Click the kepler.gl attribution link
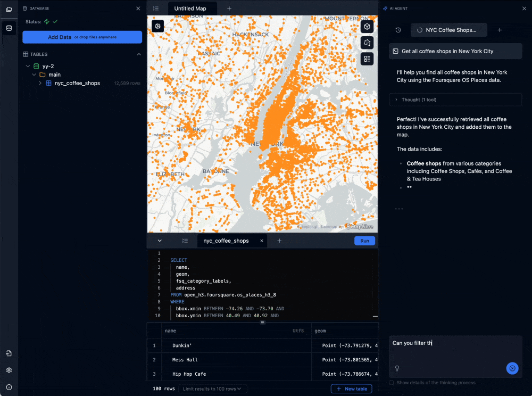Viewport: 532px width, 396px height. 310,226
